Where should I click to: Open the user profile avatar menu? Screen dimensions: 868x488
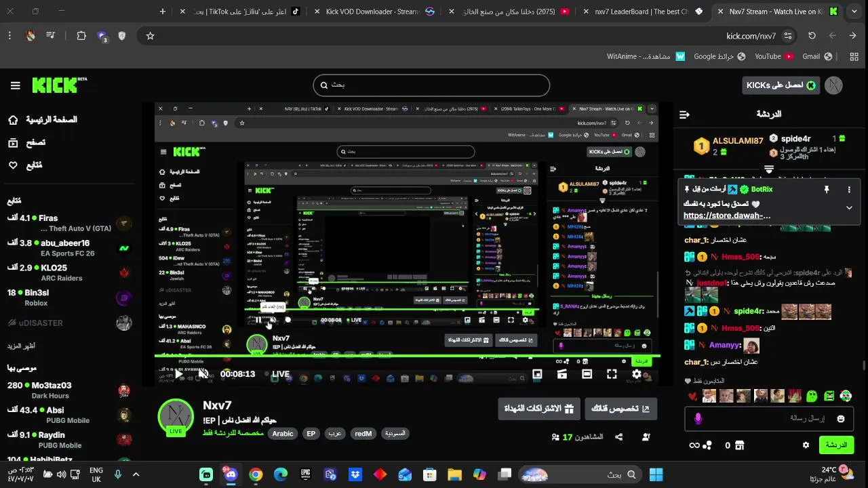[833, 85]
